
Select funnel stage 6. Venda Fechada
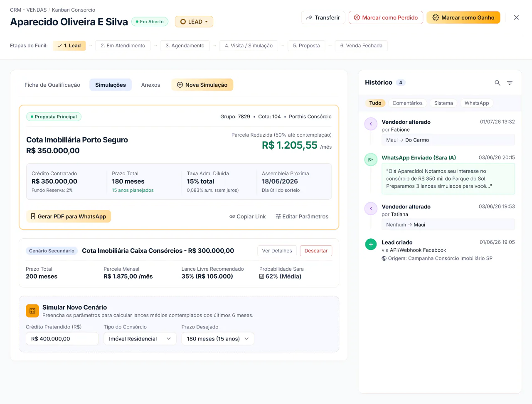[x=361, y=46]
